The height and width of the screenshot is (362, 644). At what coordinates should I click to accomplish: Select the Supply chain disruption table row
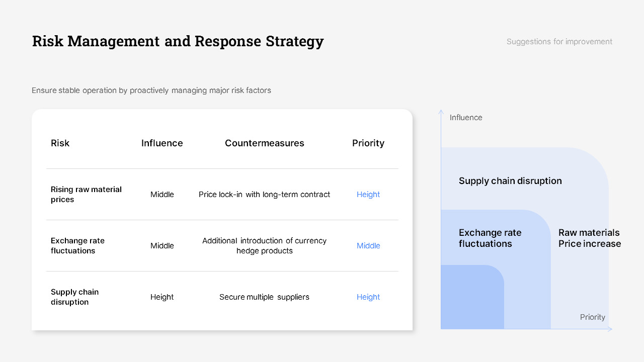[x=74, y=297]
